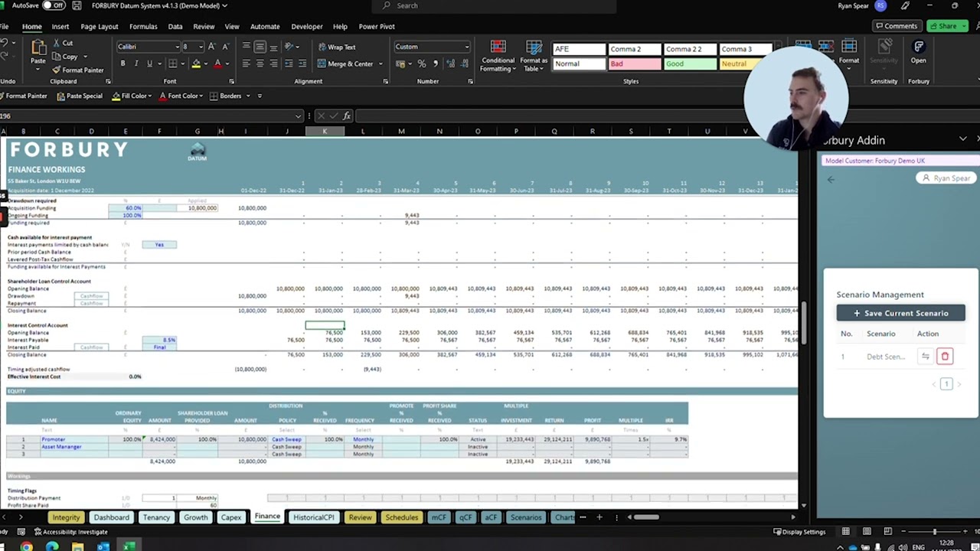The width and height of the screenshot is (980, 551).
Task: Swap to the Debt scenario using arrows icon
Action: [x=926, y=357]
